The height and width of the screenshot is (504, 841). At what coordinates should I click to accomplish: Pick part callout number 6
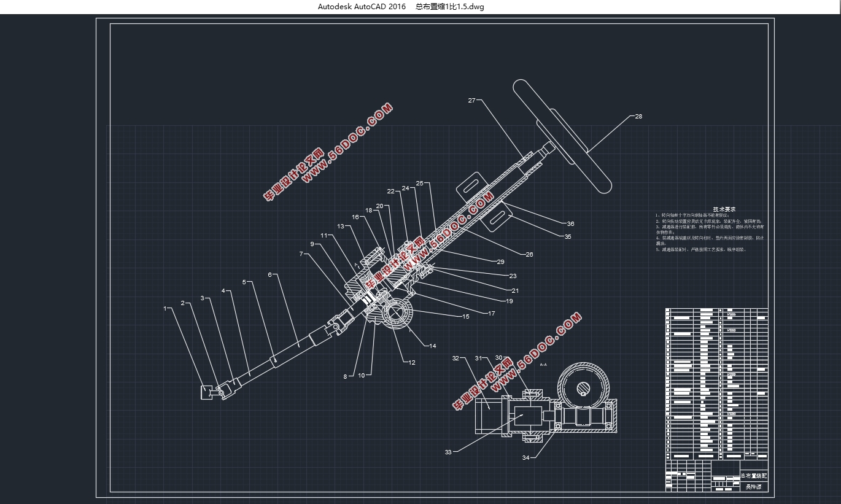click(x=269, y=275)
